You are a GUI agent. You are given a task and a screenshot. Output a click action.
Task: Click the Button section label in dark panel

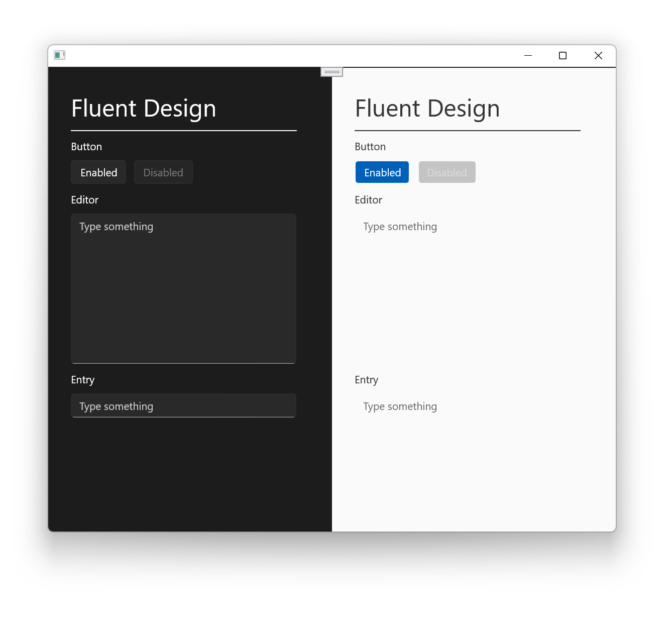[x=86, y=146]
